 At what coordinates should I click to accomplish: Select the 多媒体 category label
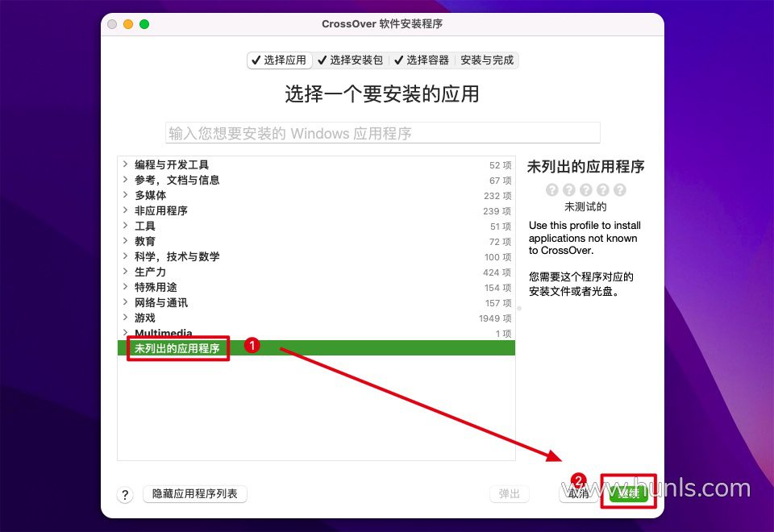click(151, 195)
